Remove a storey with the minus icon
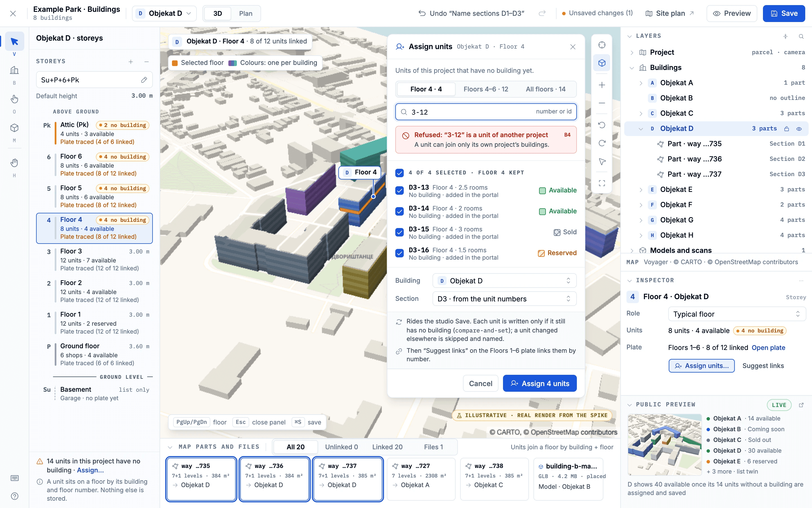 [146, 62]
